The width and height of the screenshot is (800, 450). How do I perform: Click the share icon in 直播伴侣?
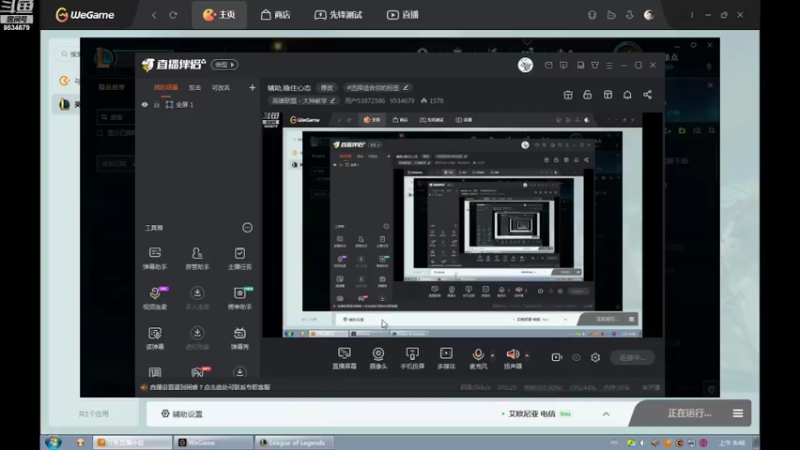coord(647,95)
